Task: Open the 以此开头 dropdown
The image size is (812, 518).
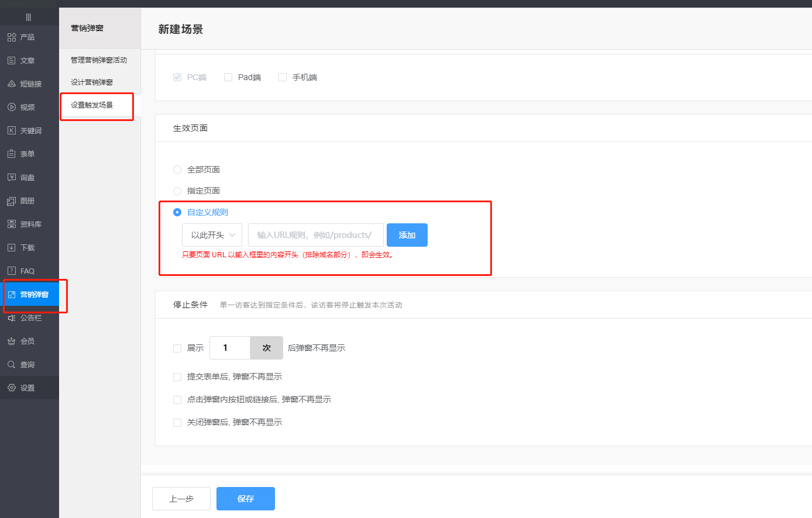Action: coord(212,234)
